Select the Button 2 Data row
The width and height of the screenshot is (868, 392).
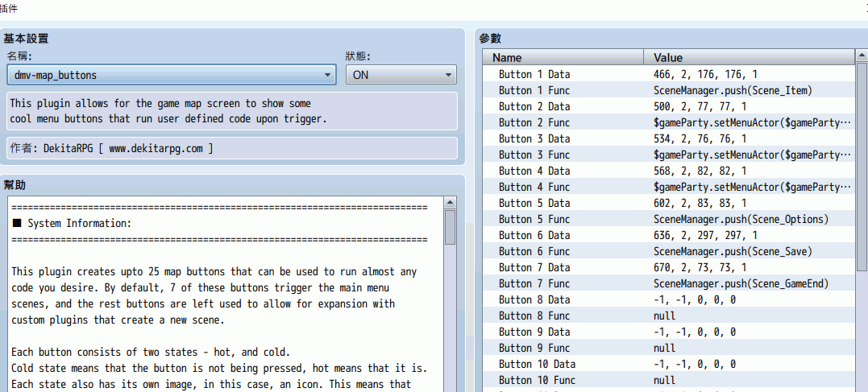669,106
